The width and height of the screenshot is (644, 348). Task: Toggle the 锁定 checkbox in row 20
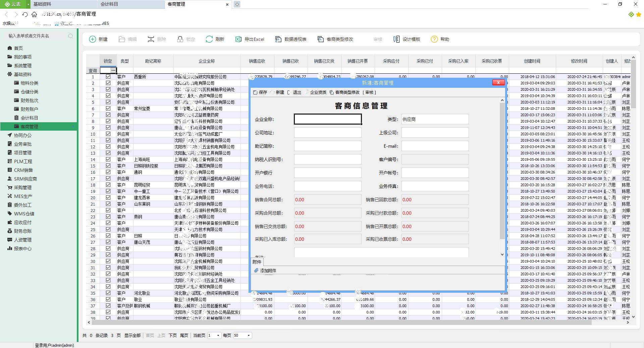(x=108, y=198)
